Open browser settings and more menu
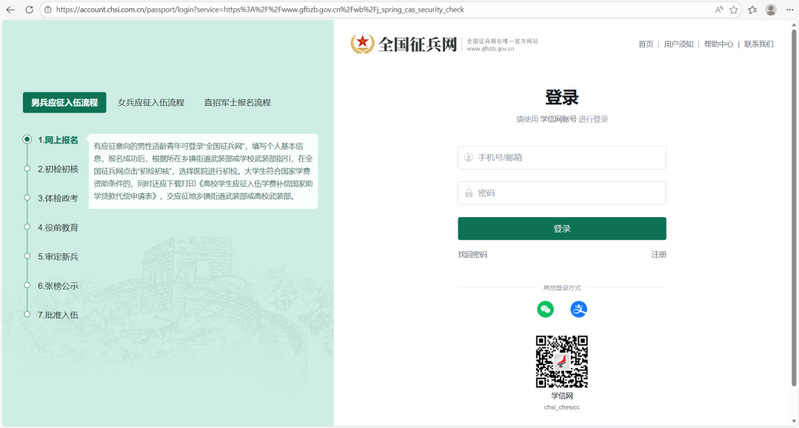This screenshot has width=799, height=428. pos(789,9)
